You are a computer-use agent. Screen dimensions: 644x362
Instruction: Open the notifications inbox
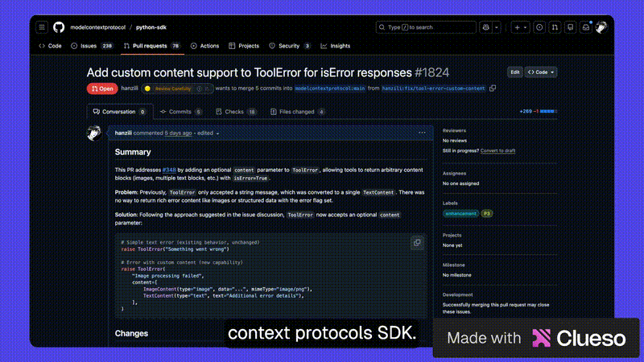[x=586, y=27]
